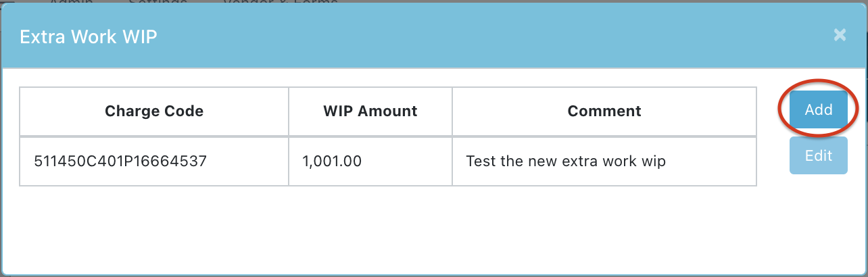Edit the selected WIP entry

point(818,155)
